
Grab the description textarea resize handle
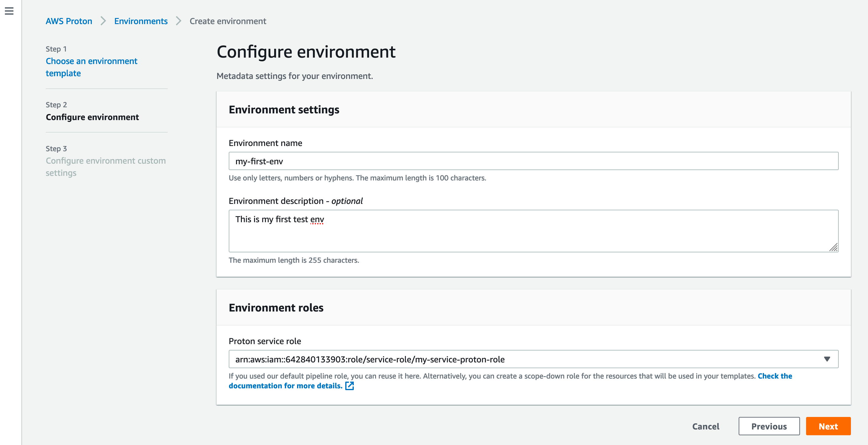point(833,247)
